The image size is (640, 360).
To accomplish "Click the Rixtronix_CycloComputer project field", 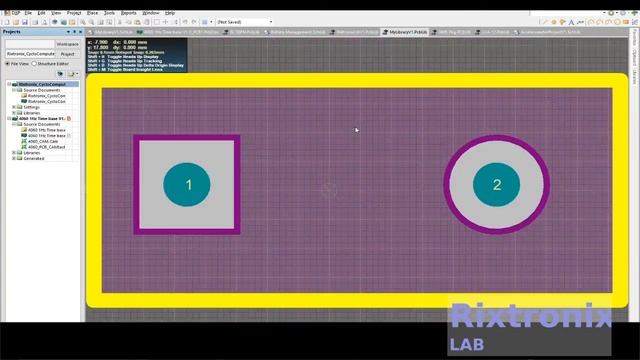I will tap(30, 54).
